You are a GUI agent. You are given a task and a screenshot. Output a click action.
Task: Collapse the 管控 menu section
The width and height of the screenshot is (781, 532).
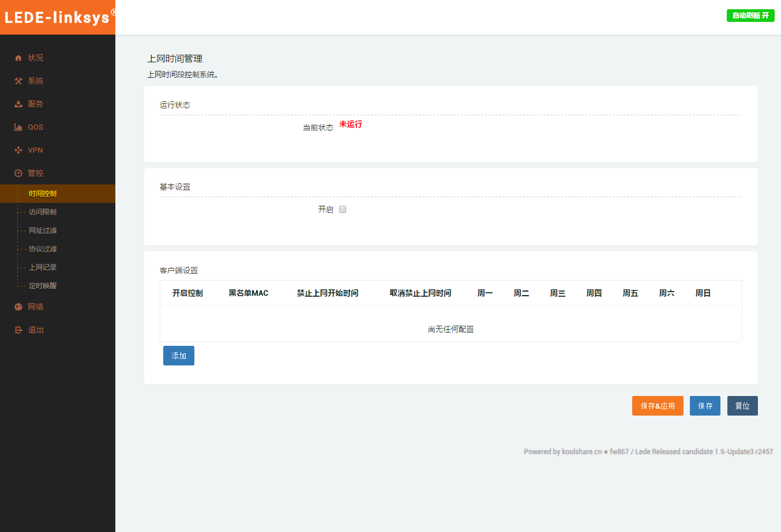coord(36,173)
